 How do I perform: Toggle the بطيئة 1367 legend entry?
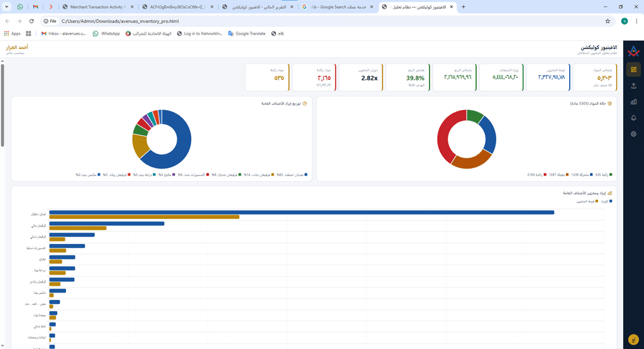coord(559,175)
